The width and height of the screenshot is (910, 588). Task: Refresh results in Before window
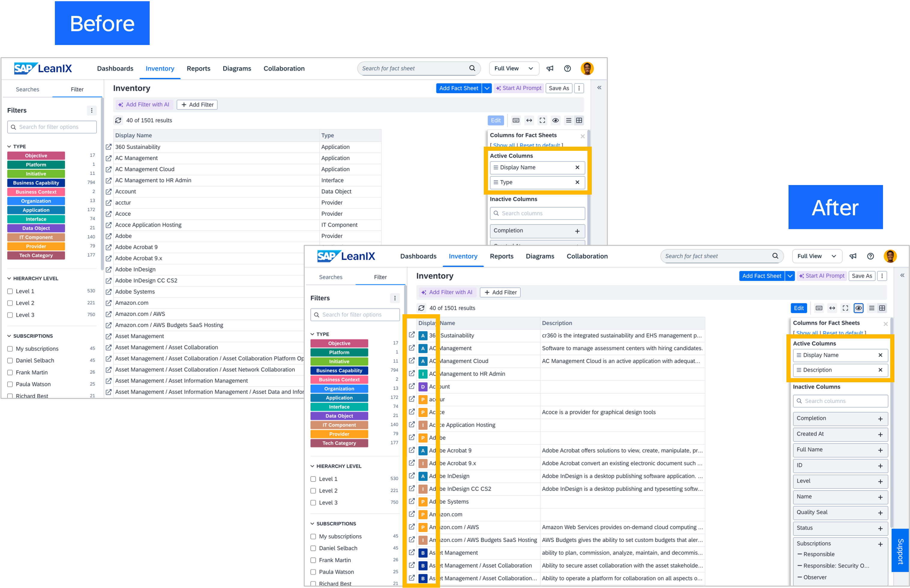click(118, 120)
